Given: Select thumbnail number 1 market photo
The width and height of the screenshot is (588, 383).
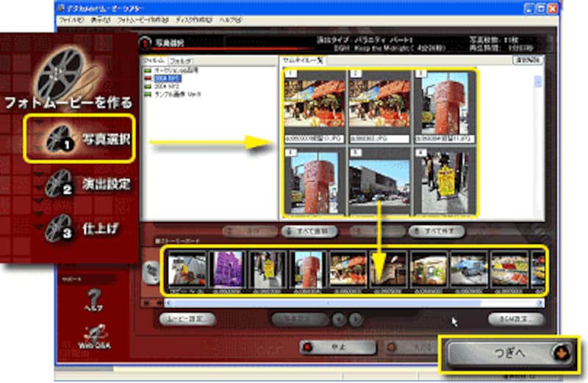Looking at the screenshot, I should (315, 107).
